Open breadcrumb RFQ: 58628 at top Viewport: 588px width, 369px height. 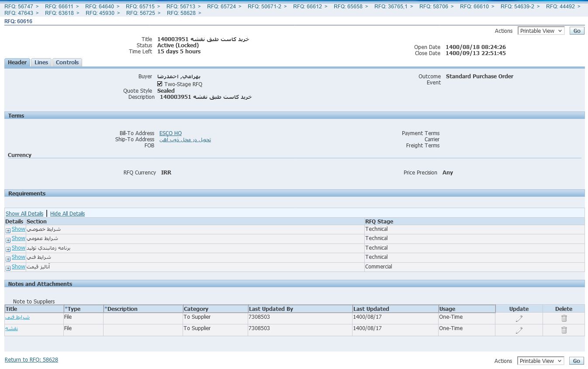click(181, 13)
